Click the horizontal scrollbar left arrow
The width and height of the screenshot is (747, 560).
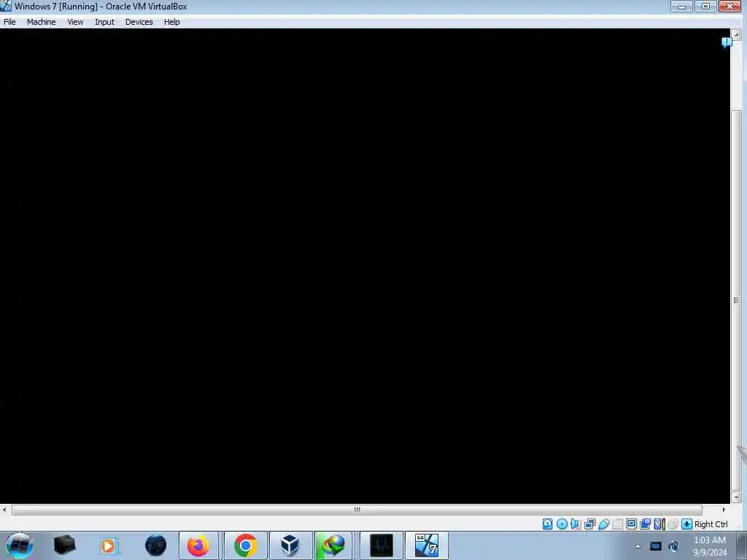click(4, 510)
